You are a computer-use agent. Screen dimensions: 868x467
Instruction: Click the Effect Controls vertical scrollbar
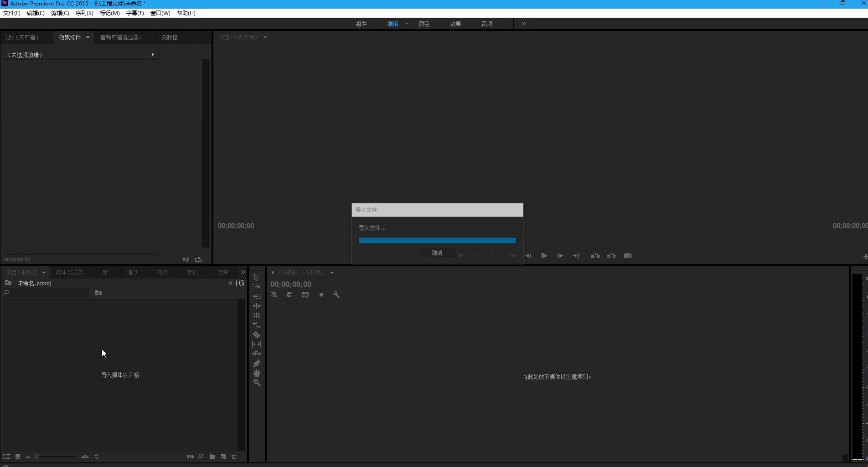point(206,153)
